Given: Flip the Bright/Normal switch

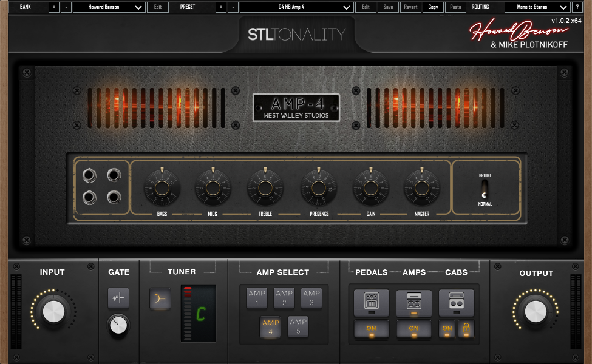Looking at the screenshot, I should coord(485,189).
